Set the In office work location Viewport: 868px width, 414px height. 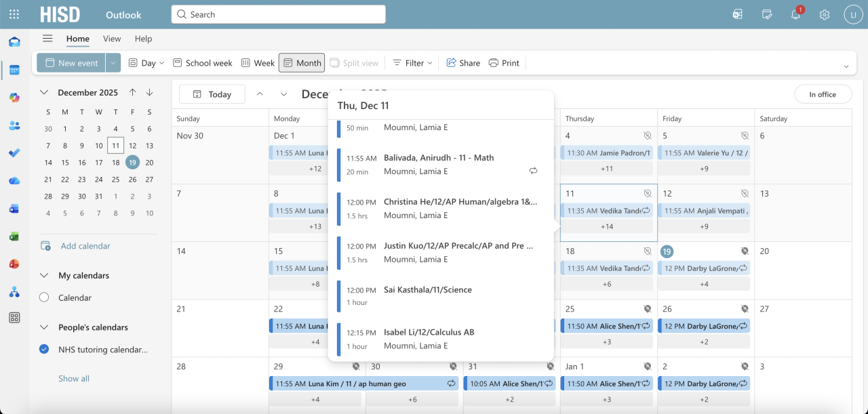823,94
